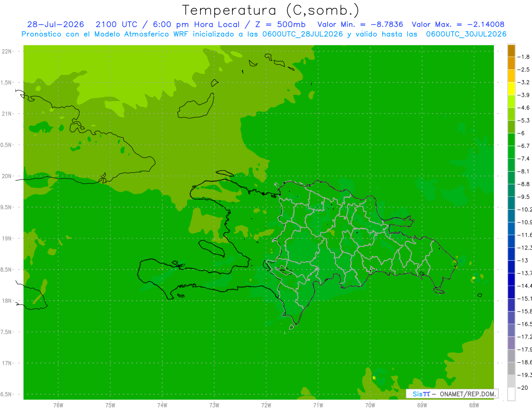This screenshot has height=411, width=532.
Task: Click the '-1.8' legend value
Action: click(x=524, y=57)
